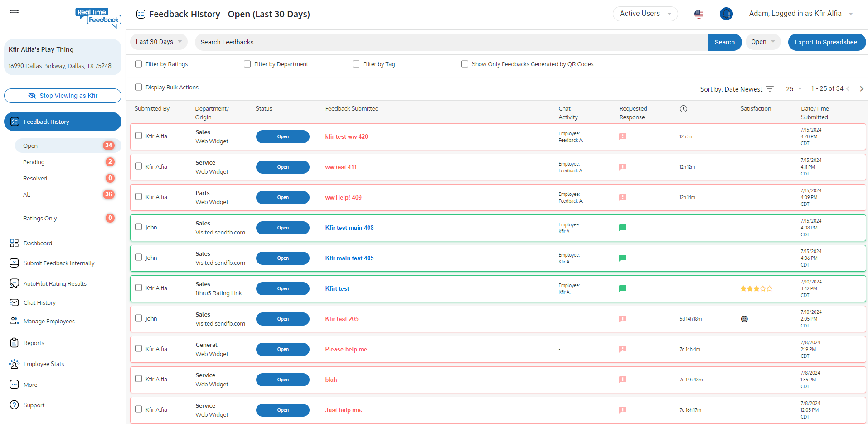Click the Search Feedbacks input field

point(451,42)
